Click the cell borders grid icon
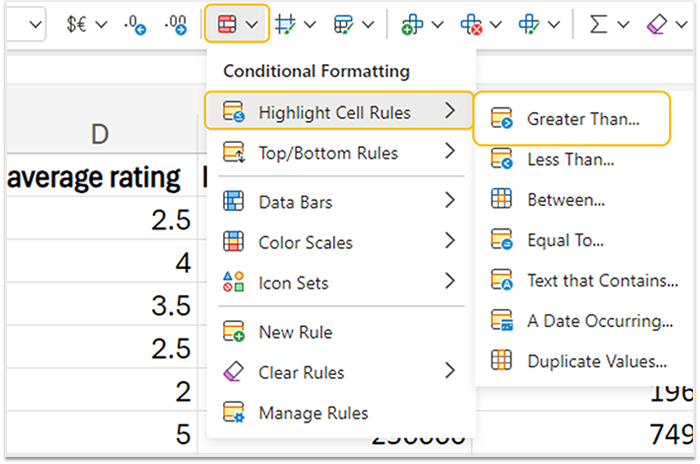Viewport: 700px width, 464px height. coord(286,22)
